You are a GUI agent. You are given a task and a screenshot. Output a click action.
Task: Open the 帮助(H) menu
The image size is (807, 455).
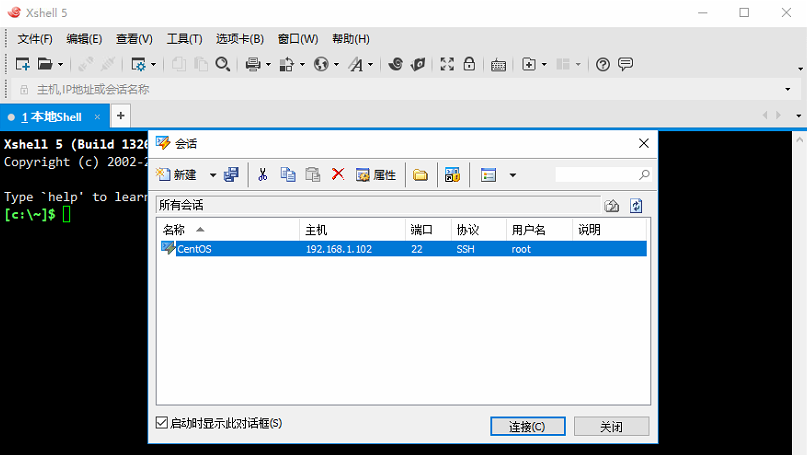point(350,39)
